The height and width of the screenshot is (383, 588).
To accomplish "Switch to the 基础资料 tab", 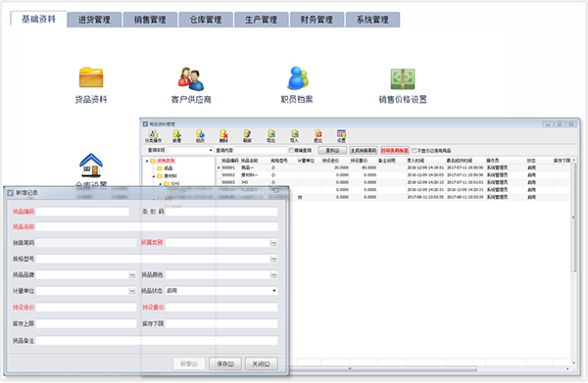I will coord(38,20).
